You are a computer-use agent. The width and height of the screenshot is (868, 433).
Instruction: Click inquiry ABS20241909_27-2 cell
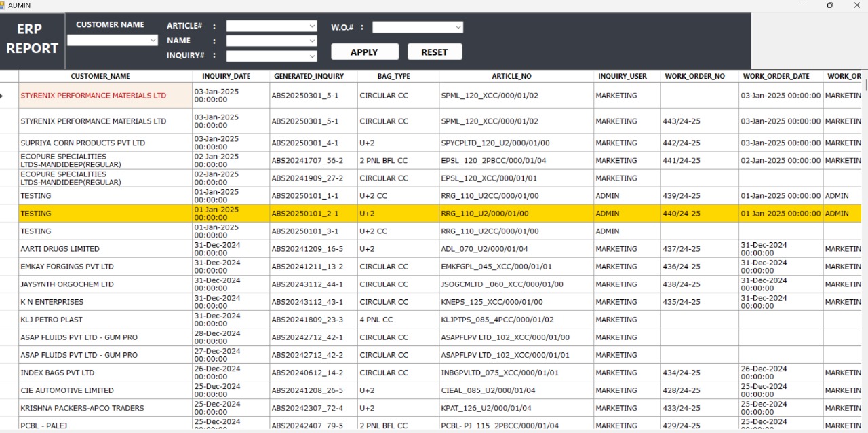click(x=313, y=178)
